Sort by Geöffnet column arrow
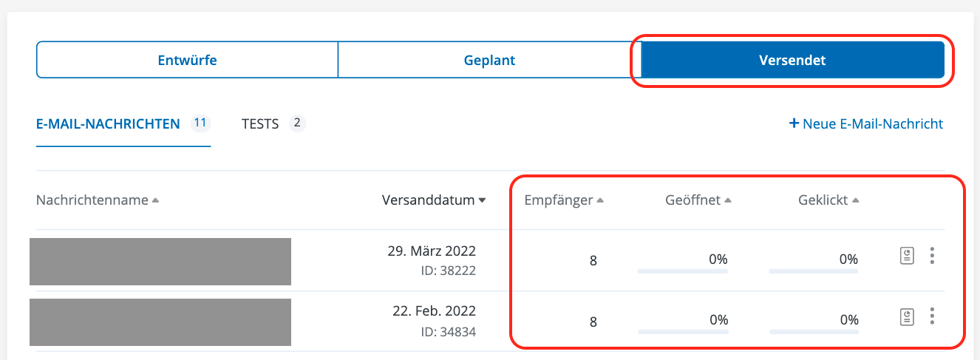The image size is (980, 360). coord(728,200)
